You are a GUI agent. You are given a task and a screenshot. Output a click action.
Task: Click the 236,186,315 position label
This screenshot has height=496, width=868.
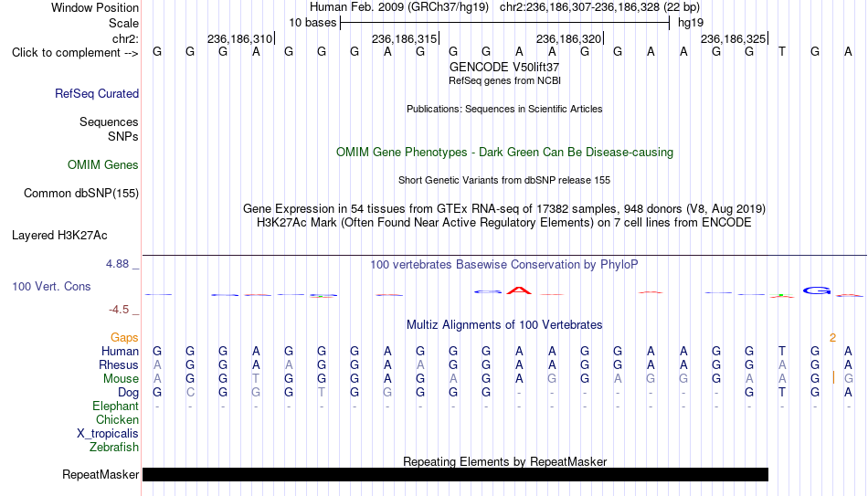pyautogui.click(x=404, y=38)
